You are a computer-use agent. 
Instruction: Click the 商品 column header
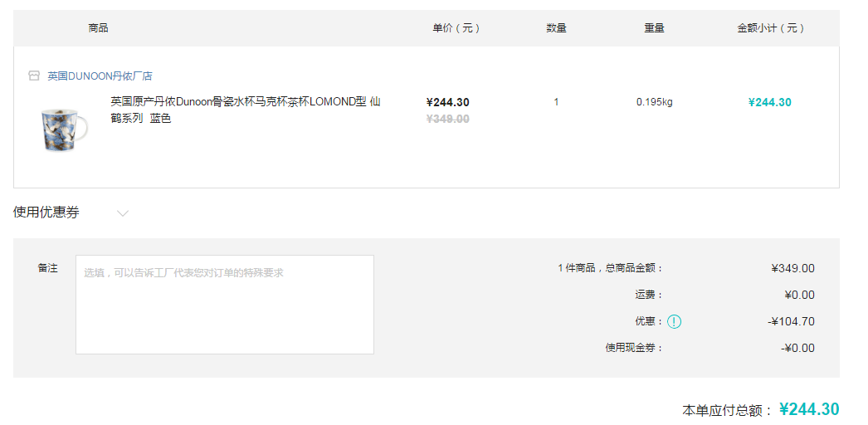click(x=98, y=28)
